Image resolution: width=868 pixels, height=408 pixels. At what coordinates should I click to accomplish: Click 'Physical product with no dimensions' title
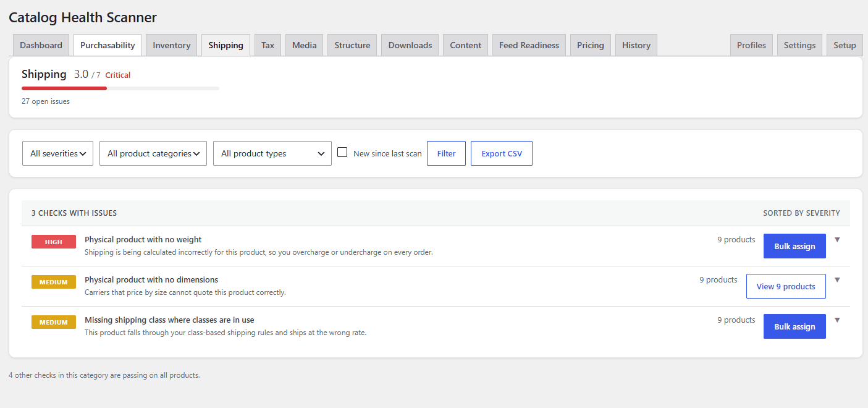coord(151,279)
